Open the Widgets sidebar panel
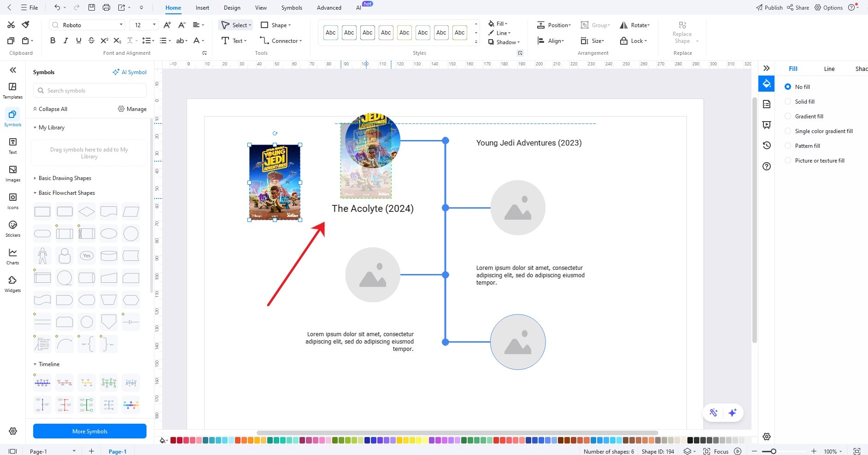Image resolution: width=868 pixels, height=455 pixels. (12, 284)
